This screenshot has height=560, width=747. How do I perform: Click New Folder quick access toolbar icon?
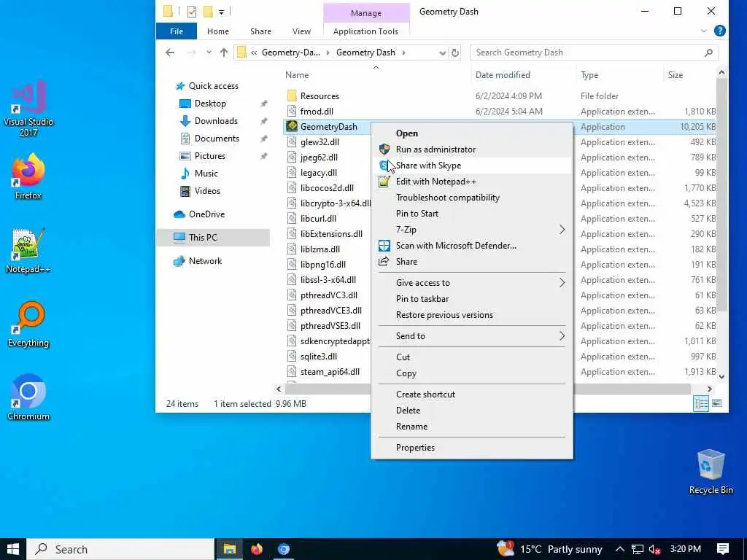[x=208, y=12]
